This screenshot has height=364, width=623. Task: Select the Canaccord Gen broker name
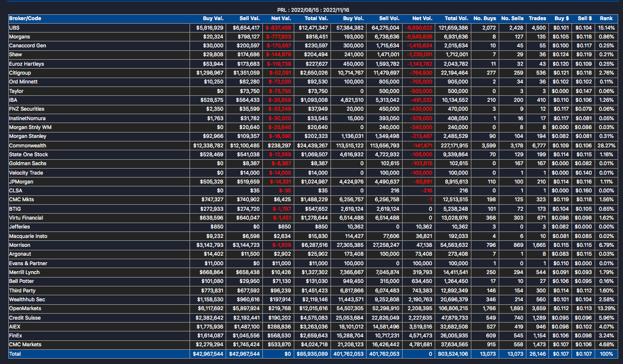pos(27,46)
